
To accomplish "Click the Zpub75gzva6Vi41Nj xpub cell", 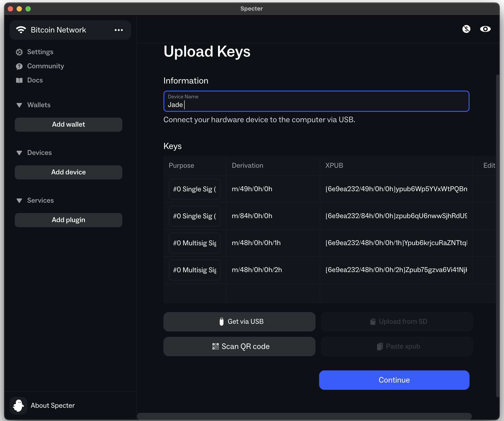I will coord(396,270).
